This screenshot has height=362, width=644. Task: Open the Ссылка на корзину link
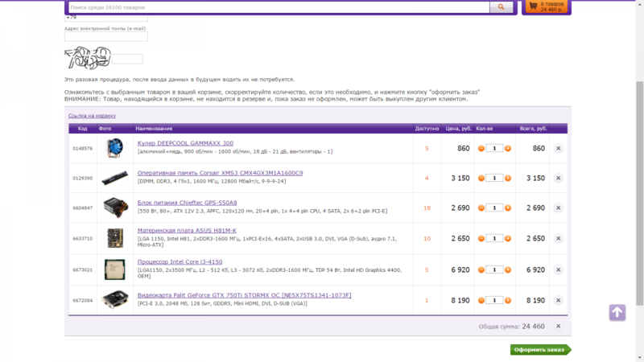click(92, 116)
